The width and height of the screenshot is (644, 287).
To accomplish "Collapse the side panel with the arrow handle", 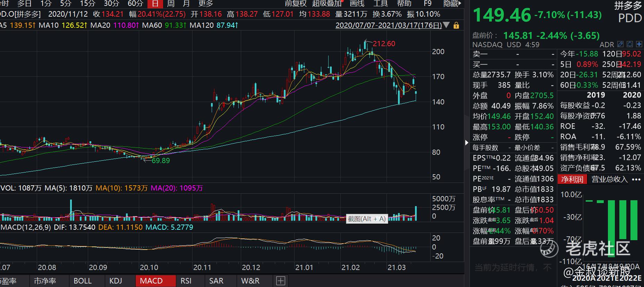I will coord(467,143).
